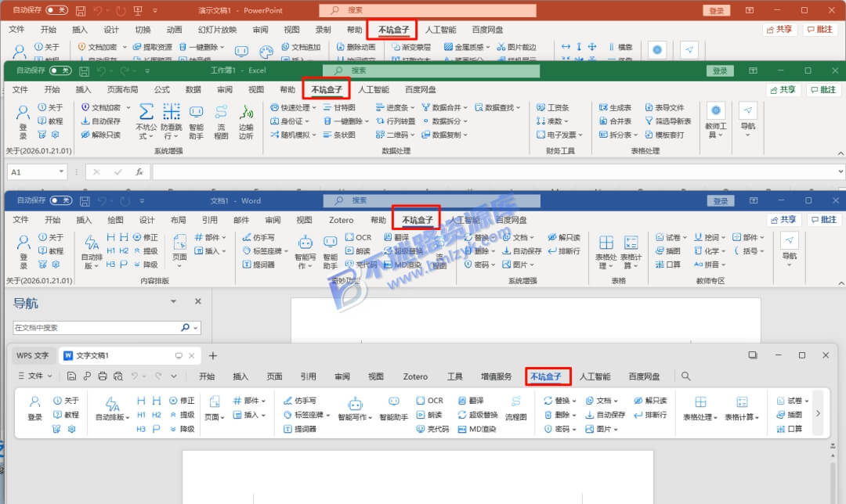Click Excel formula bar input field
Image resolution: width=846 pixels, height=504 pixels.
(x=497, y=172)
